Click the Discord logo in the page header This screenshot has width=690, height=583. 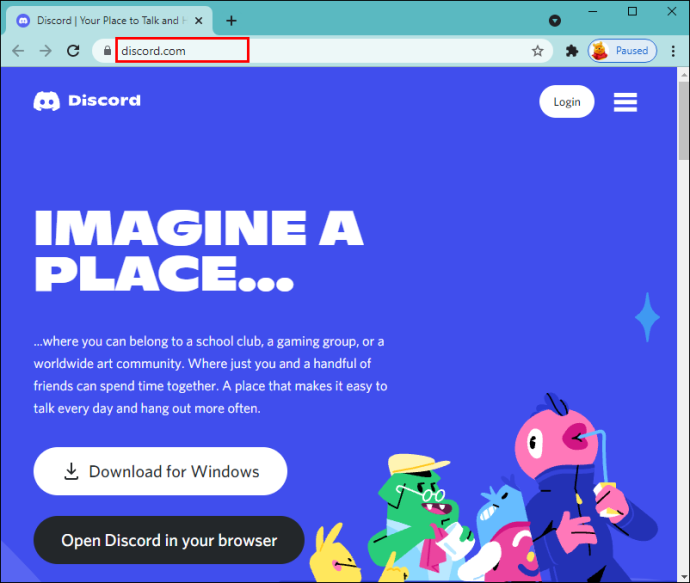(x=87, y=101)
